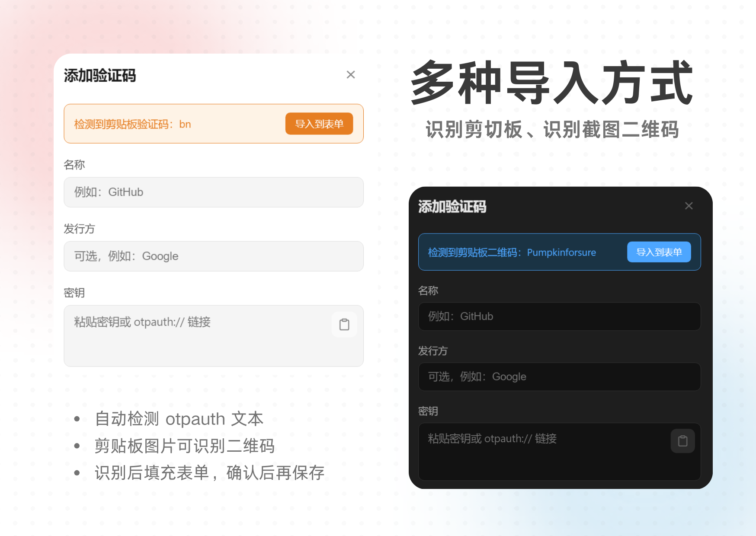Screen dimensions: 756x536
Task: Click the light dialog's 添加验证码 title
Action: [x=100, y=76]
